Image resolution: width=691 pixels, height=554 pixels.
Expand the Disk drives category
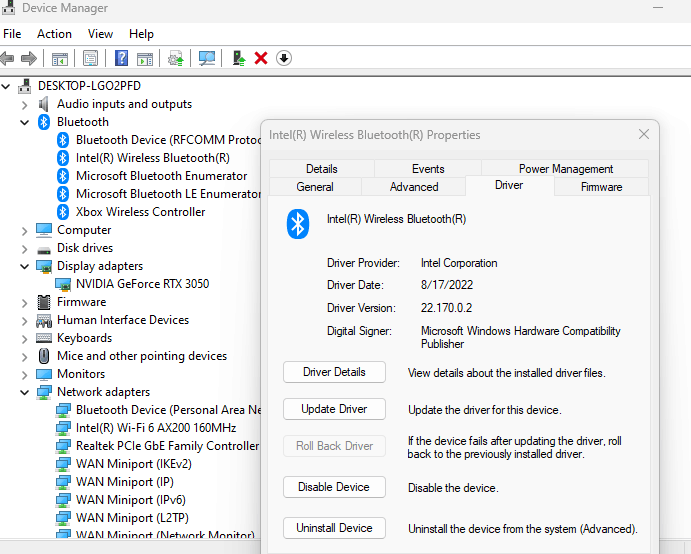(24, 249)
